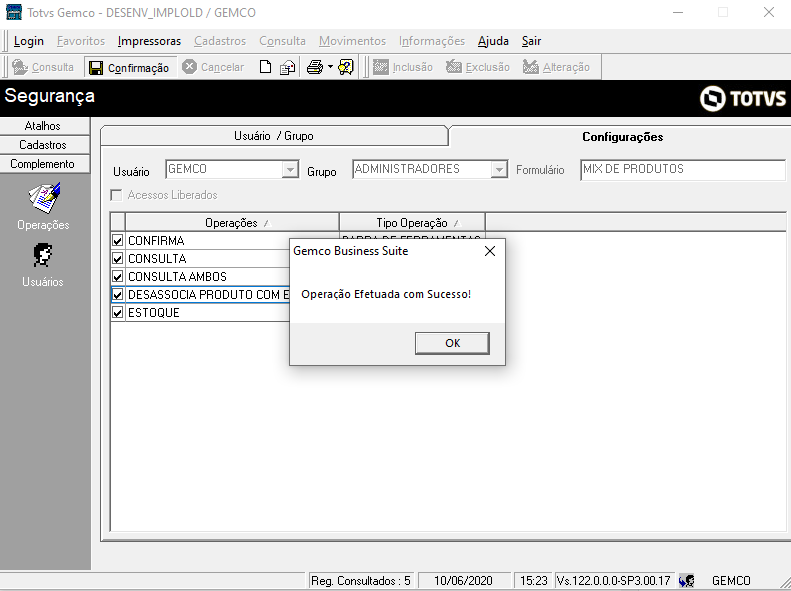791x591 pixels.
Task: Click the printer toolbar icon
Action: coord(315,67)
